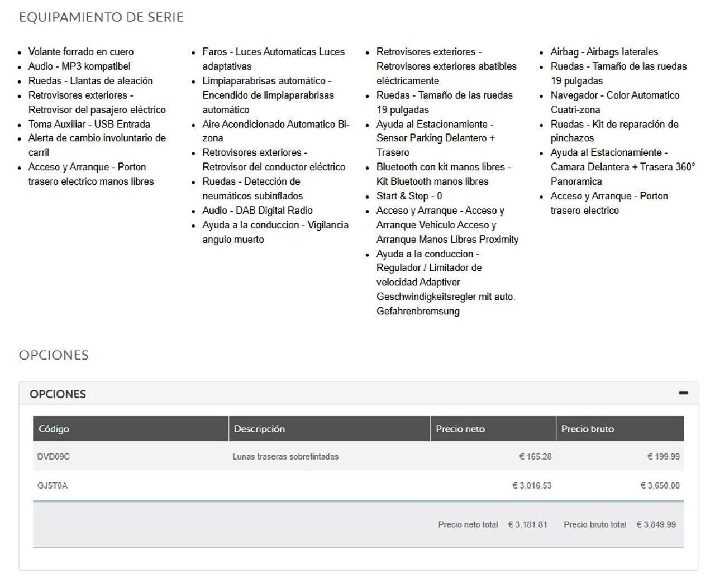Click Toma Auxiliar - USB Entrada item
Screen dimensions: 715x588
(89, 125)
